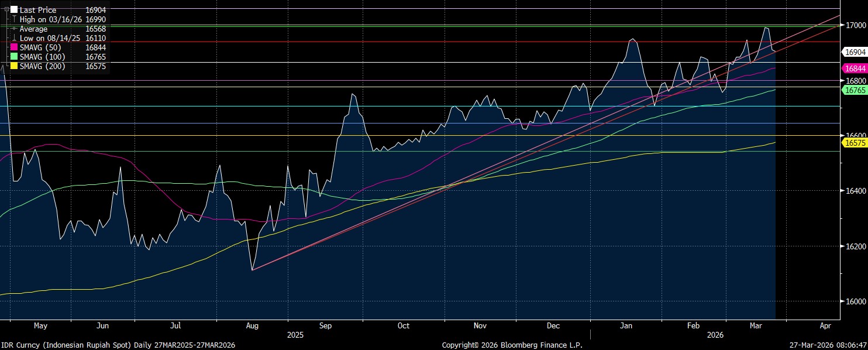Screen dimensions: 868x350
Task: Click the green SMAVG (100) legend swatch
Action: 14,57
